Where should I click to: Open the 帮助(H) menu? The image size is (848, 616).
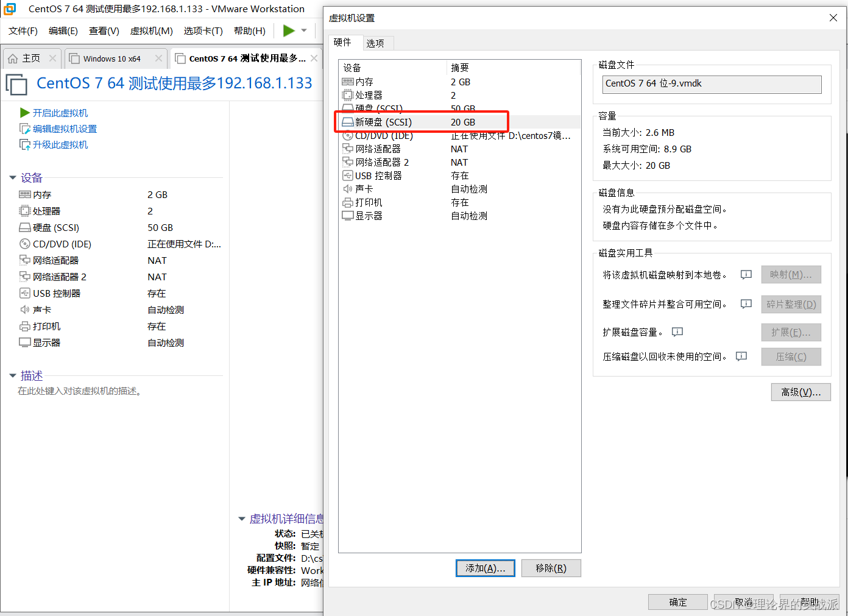(250, 30)
